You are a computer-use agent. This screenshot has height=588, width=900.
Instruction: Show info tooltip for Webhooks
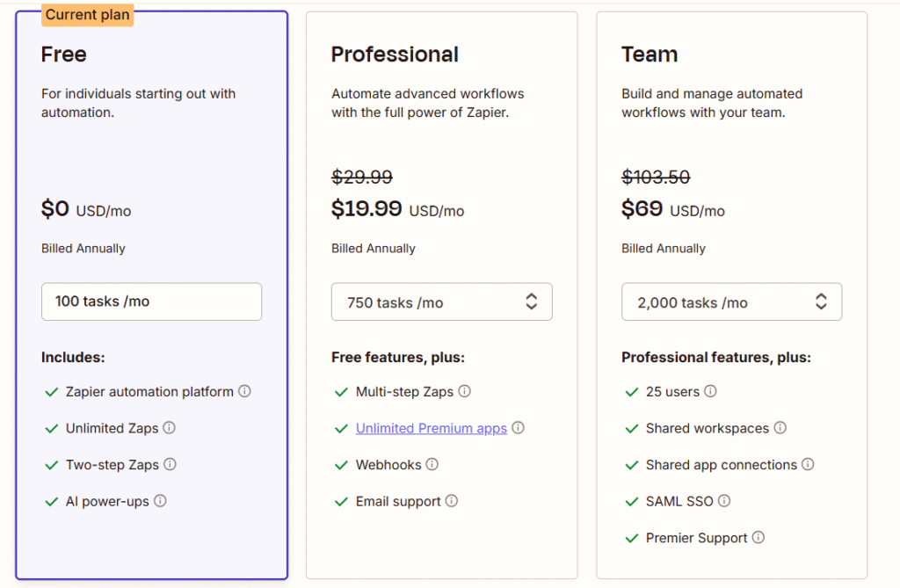click(432, 464)
